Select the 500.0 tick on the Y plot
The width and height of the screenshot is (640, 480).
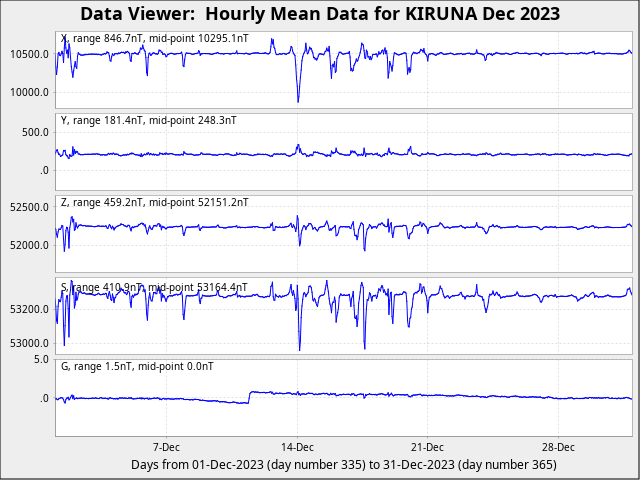36,132
